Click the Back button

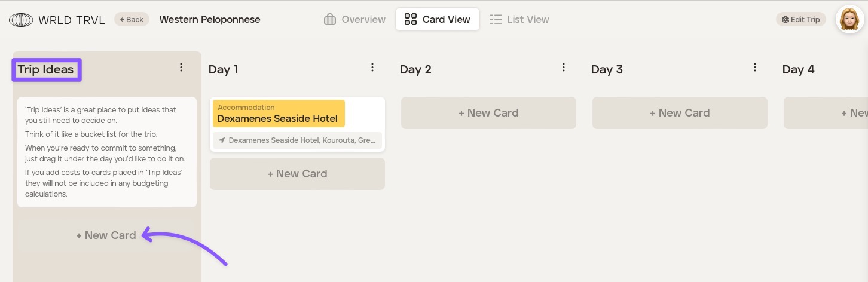click(x=132, y=19)
